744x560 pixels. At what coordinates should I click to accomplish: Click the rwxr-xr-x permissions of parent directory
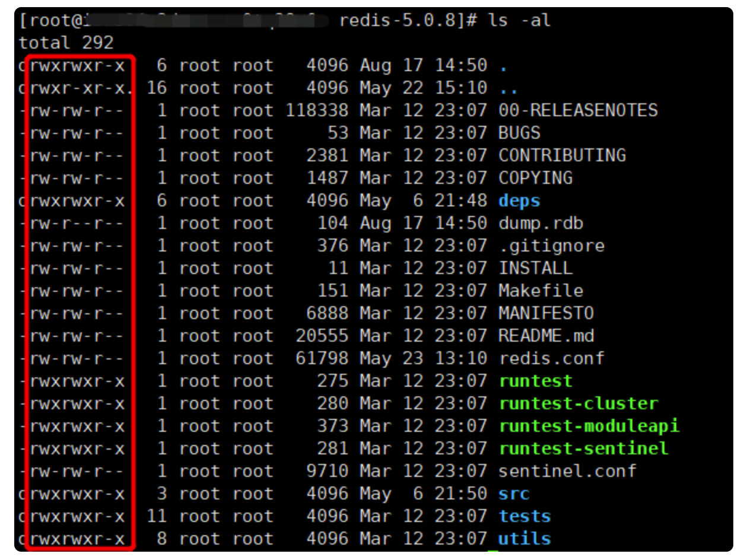pyautogui.click(x=77, y=88)
